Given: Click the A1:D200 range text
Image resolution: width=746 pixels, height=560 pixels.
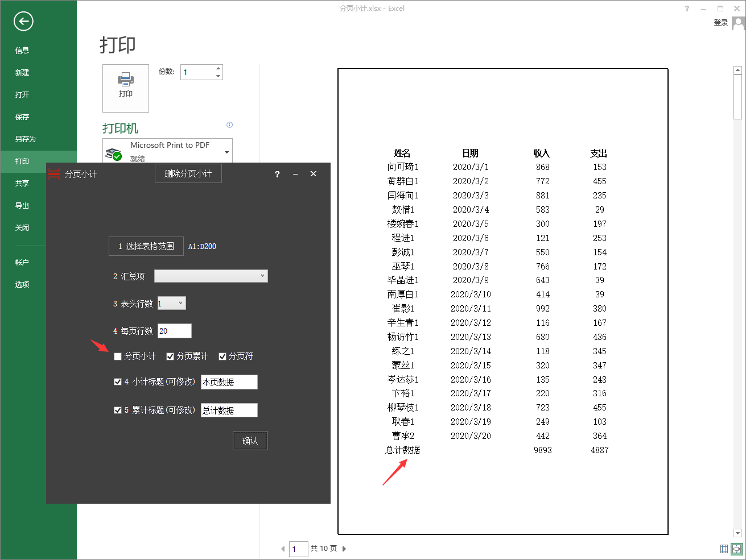Looking at the screenshot, I should click(x=203, y=247).
